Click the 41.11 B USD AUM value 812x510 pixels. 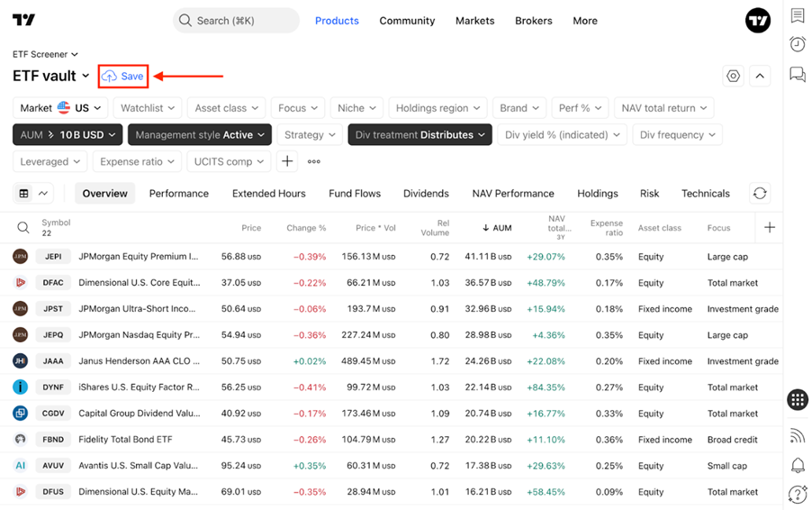488,256
